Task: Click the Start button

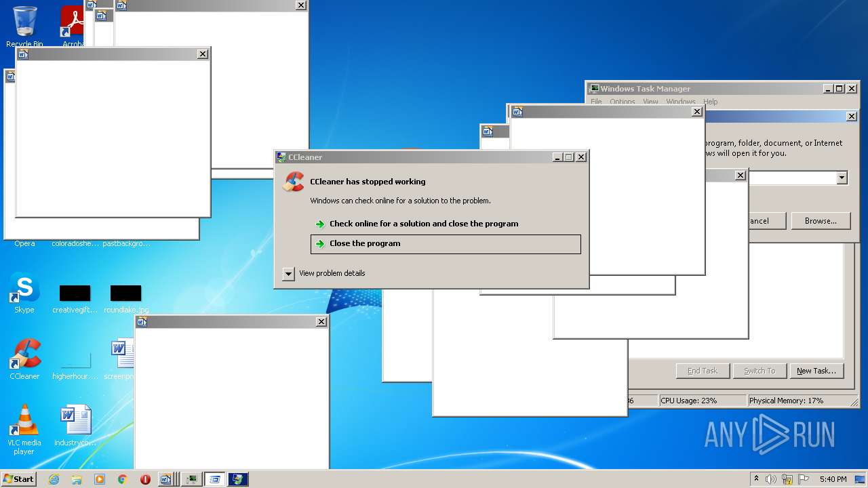Action: [19, 479]
